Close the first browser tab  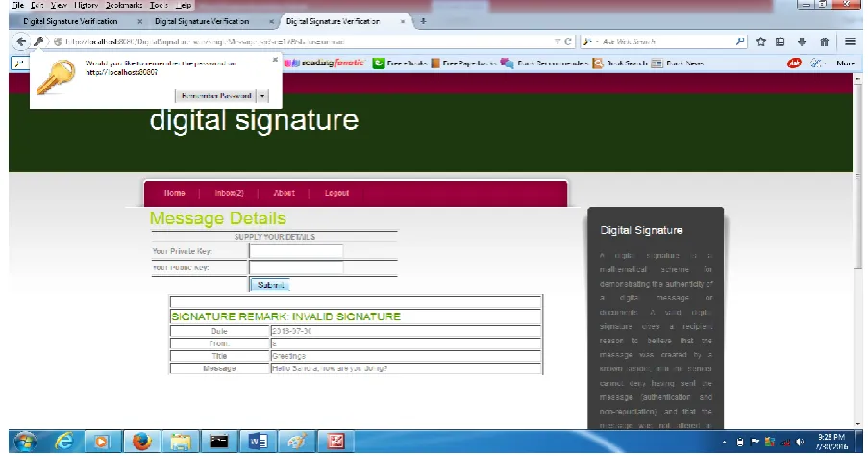click(x=139, y=21)
